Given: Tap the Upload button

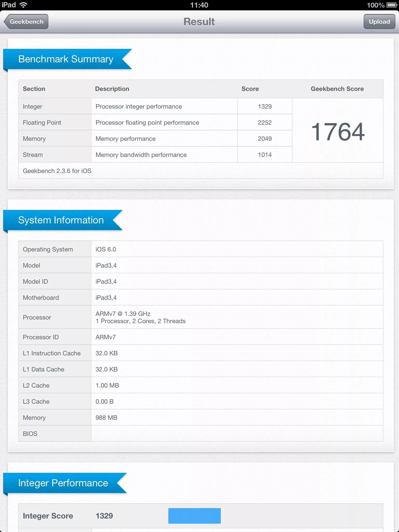Looking at the screenshot, I should (x=379, y=22).
